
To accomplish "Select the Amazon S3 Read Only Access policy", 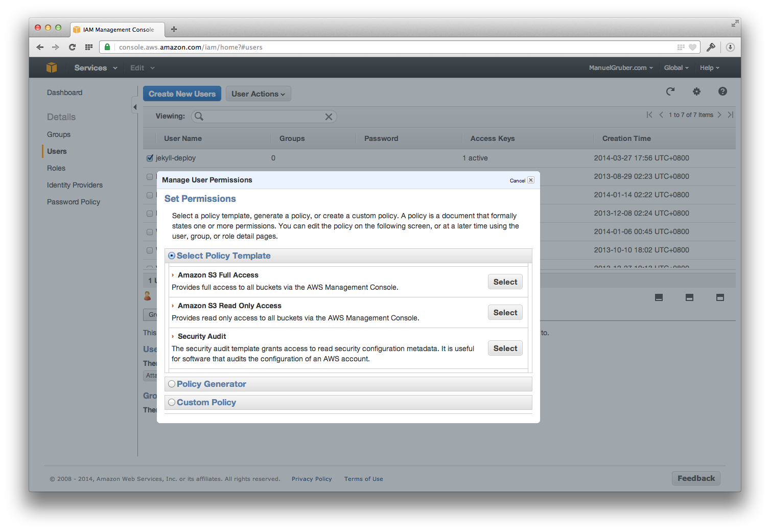I will pyautogui.click(x=505, y=312).
